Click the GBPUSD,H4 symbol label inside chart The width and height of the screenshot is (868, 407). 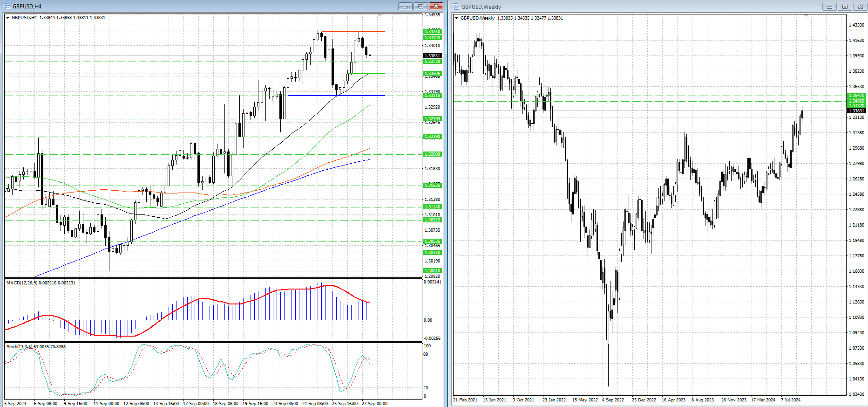24,18
